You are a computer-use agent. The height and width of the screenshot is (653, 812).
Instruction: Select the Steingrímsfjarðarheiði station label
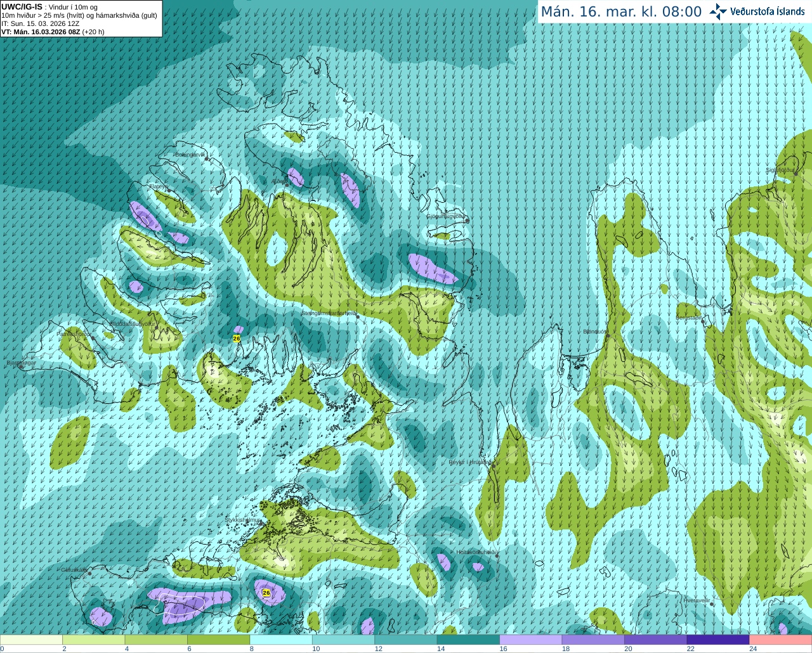329,313
